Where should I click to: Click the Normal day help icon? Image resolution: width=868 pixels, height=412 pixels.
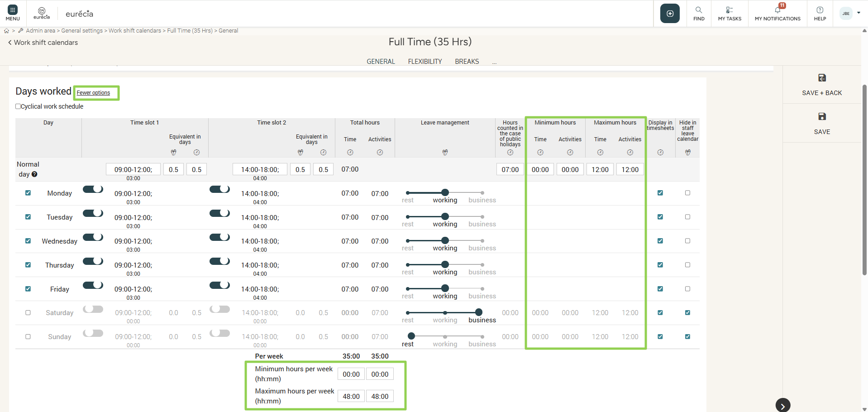34,174
